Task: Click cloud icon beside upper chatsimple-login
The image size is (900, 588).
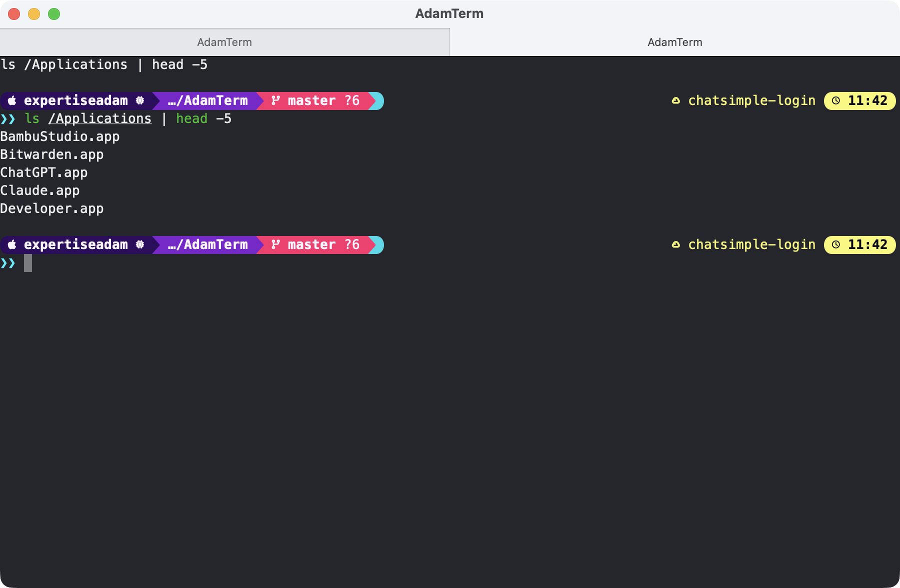Action: (x=676, y=100)
